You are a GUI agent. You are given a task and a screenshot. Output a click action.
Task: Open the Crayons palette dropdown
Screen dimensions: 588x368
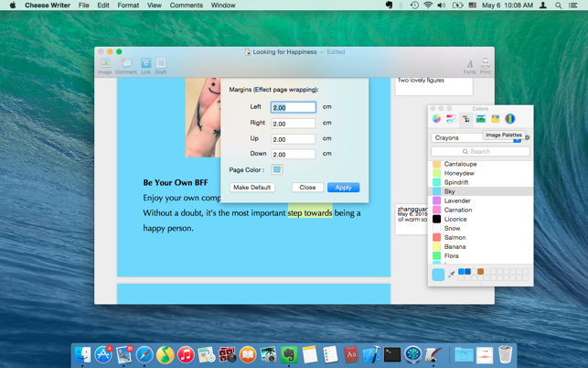coord(476,138)
